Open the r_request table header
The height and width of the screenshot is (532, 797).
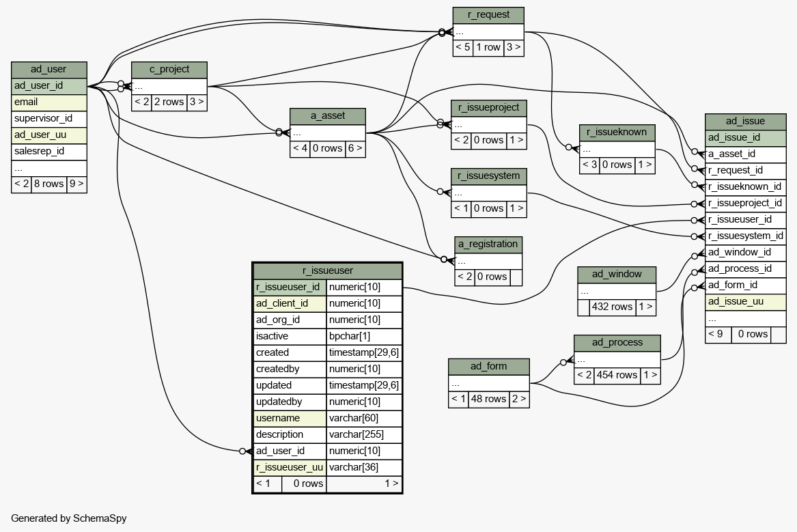(x=488, y=15)
